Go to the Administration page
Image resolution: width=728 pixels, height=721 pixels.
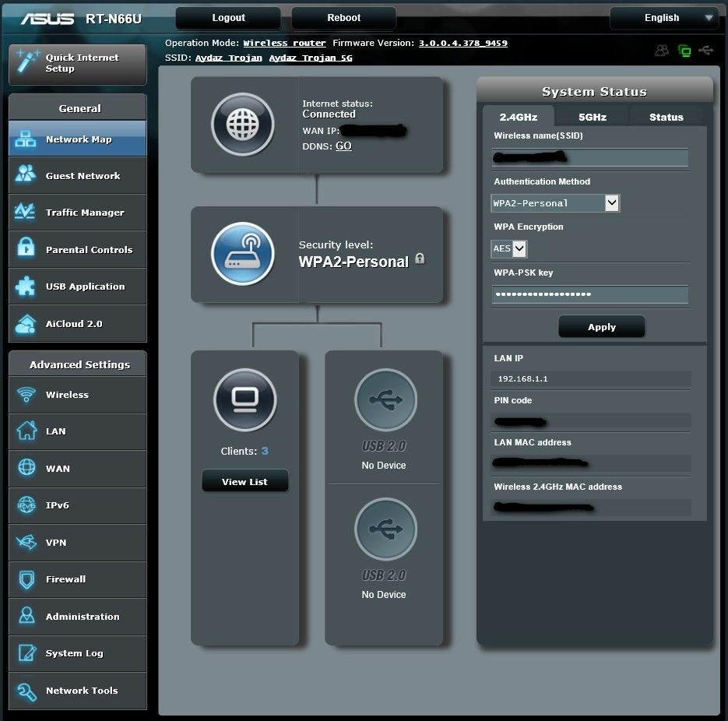pyautogui.click(x=78, y=616)
